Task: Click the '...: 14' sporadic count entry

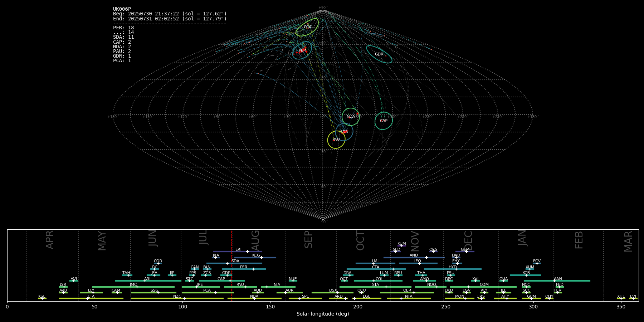Action: 123,33
